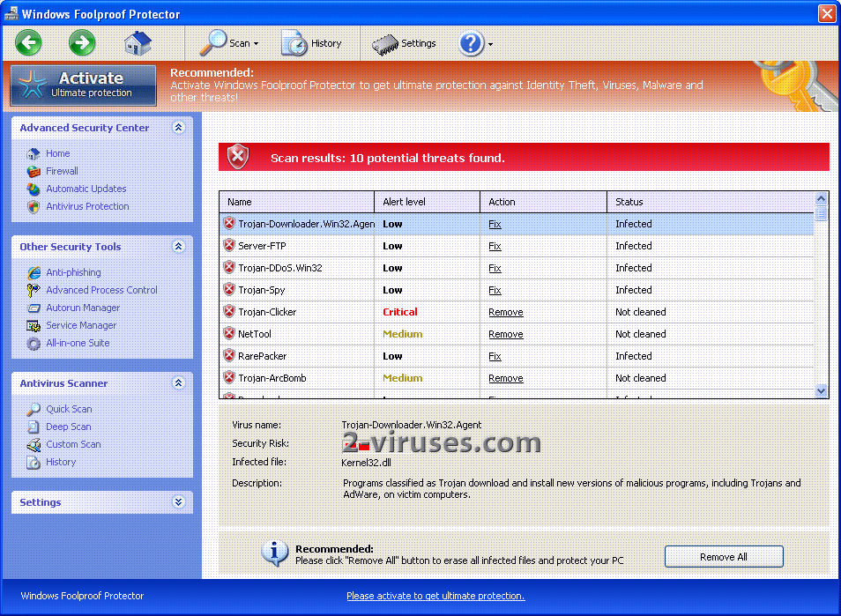Select Deep Scan in Antivirus Scanner
841x616 pixels.
point(68,427)
